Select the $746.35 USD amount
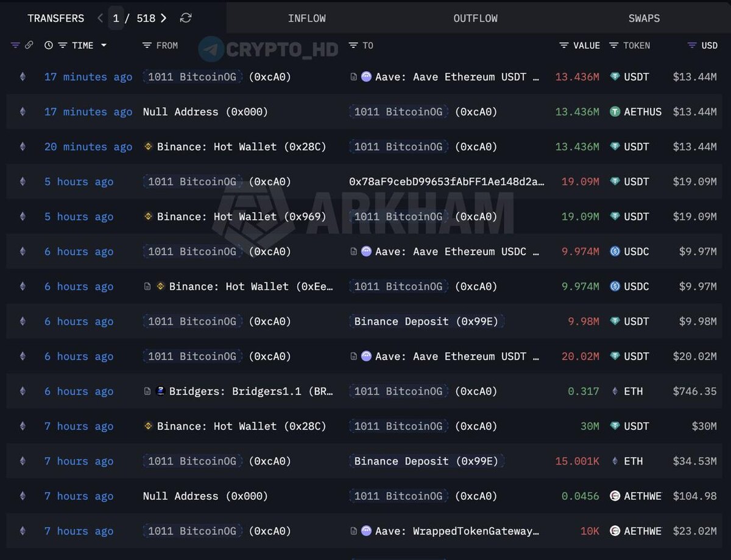Image resolution: width=731 pixels, height=560 pixels. [694, 391]
